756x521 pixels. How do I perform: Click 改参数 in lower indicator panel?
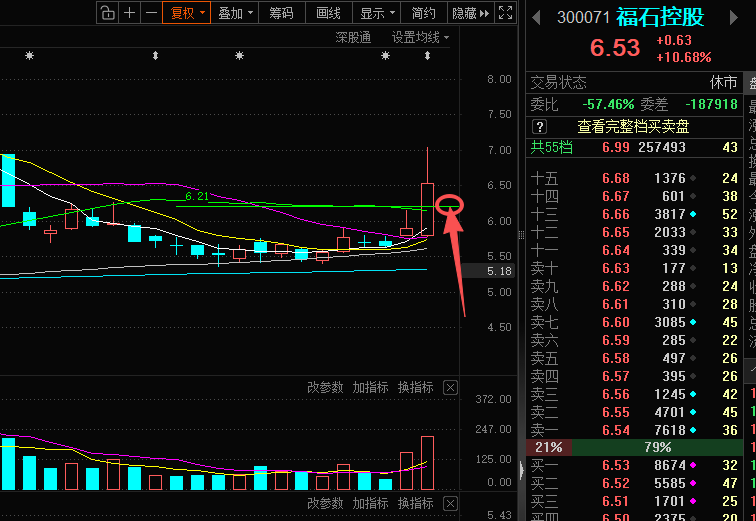325,504
